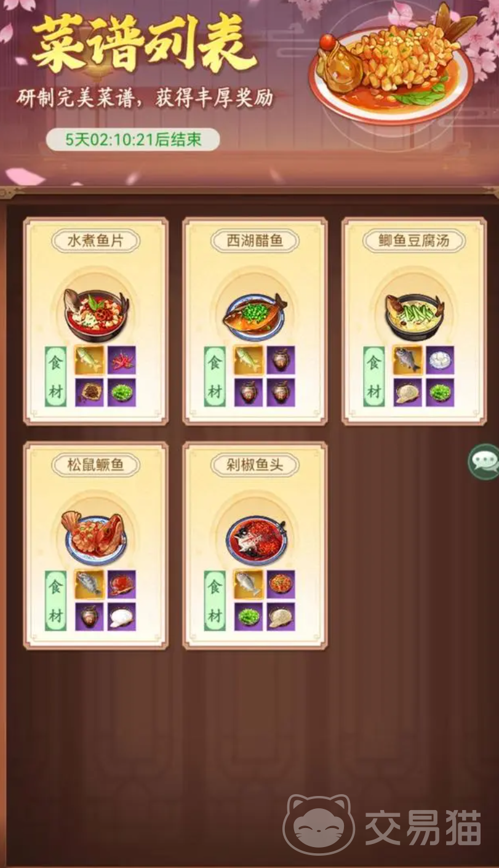Tap the red chili ingredient in 水煮鱼片
This screenshot has height=868, width=499.
click(121, 360)
